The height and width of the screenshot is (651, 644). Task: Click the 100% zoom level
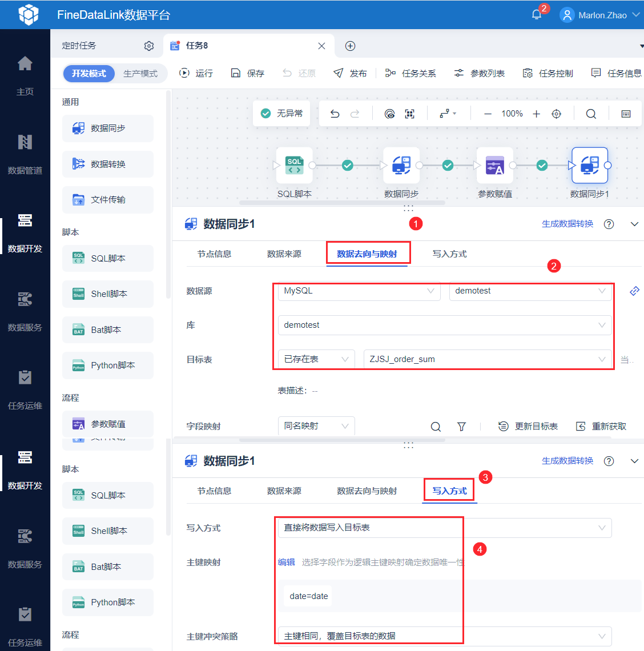click(x=512, y=114)
